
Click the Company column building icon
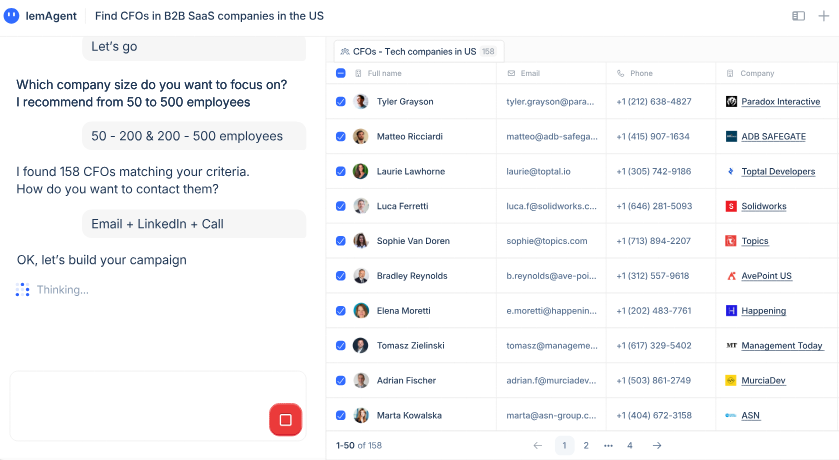730,73
